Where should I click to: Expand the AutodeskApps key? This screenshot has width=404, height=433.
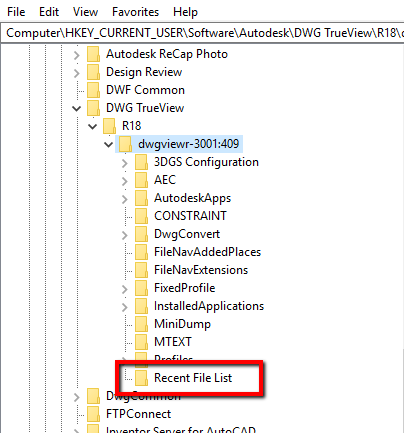click(125, 199)
